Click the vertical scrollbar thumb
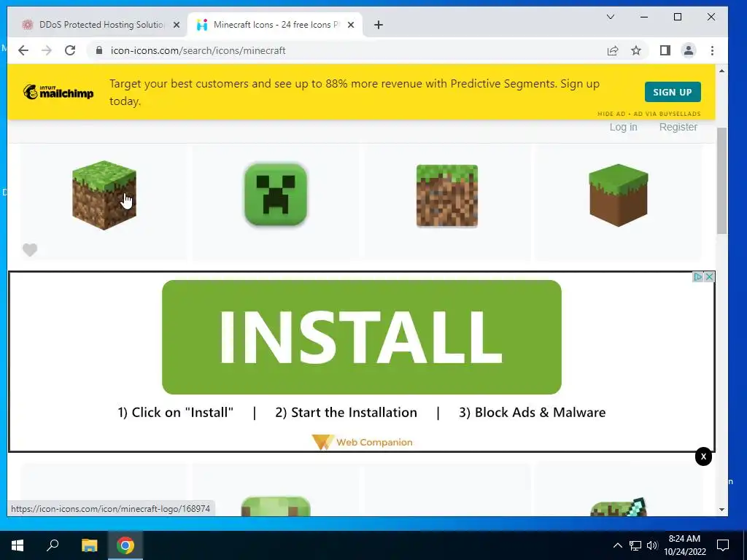This screenshot has width=747, height=560. 721,181
